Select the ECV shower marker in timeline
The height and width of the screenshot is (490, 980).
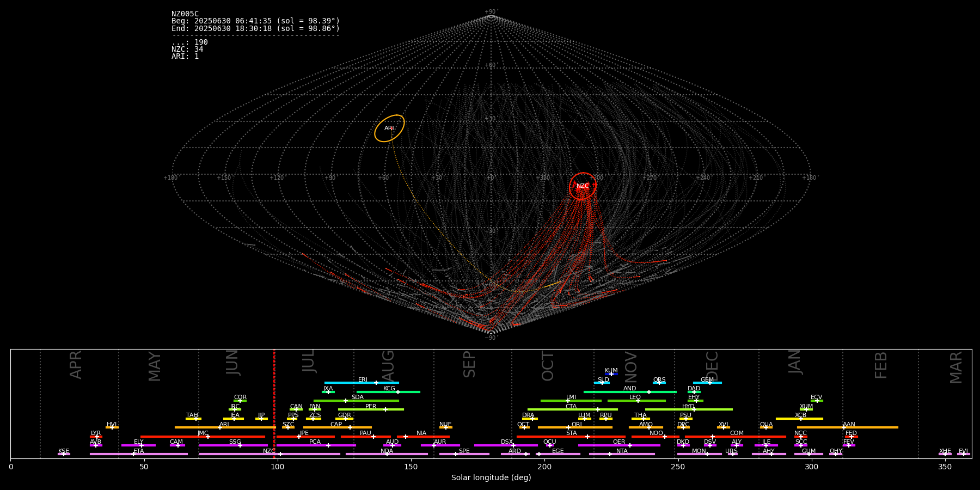[x=817, y=401]
